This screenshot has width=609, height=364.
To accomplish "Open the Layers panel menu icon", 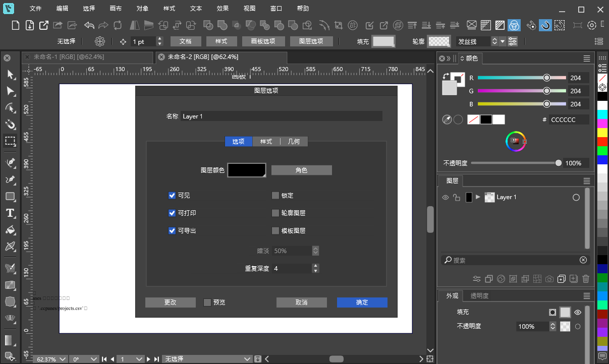I will [x=587, y=180].
